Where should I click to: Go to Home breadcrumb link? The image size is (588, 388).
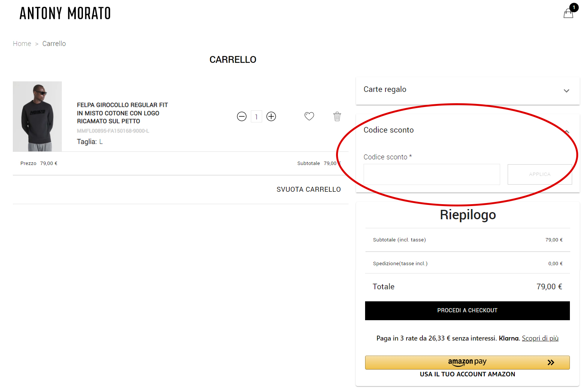pyautogui.click(x=22, y=44)
